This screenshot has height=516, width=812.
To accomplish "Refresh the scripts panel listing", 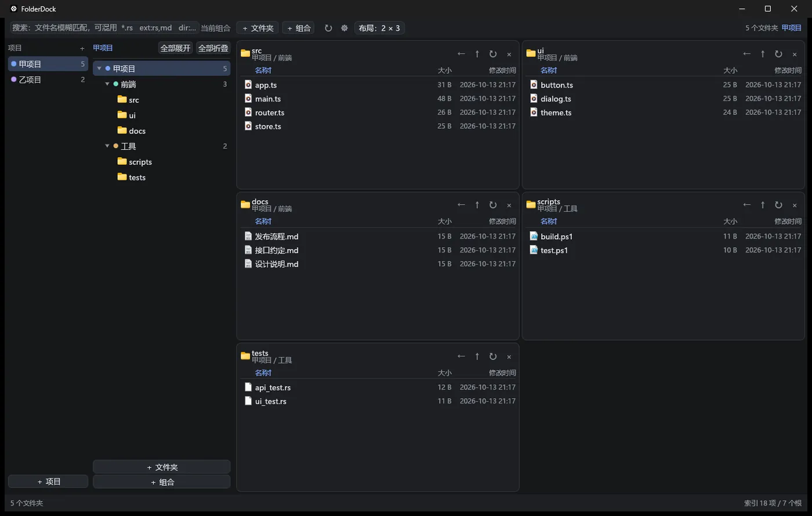I will click(778, 205).
